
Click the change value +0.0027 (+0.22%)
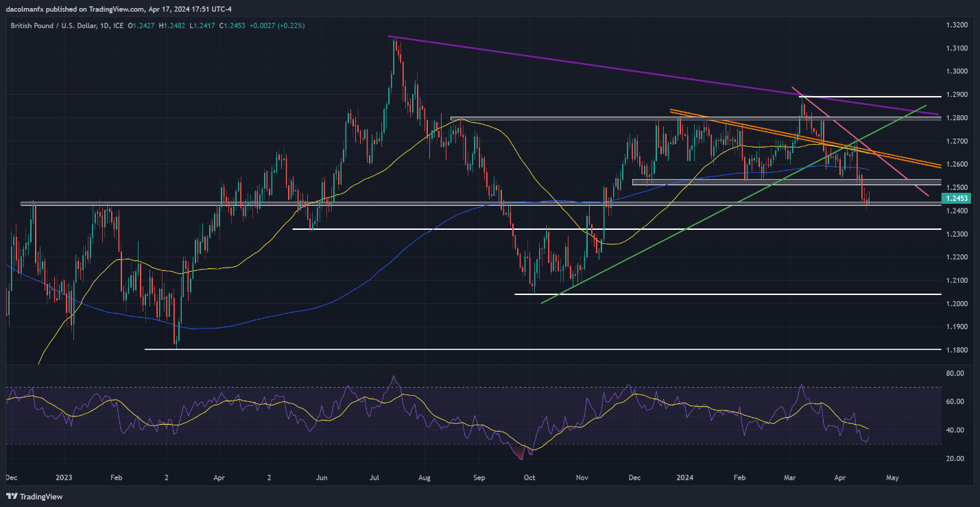tap(278, 25)
